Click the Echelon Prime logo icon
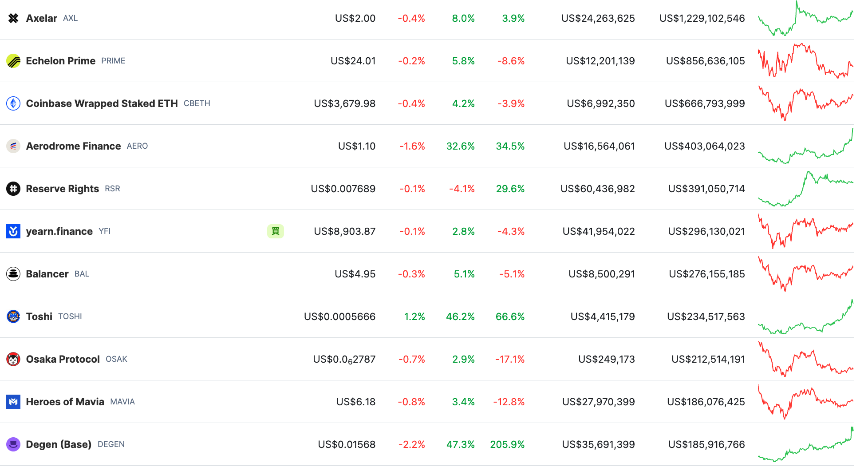Viewport: 868px width, 467px height. pos(13,61)
